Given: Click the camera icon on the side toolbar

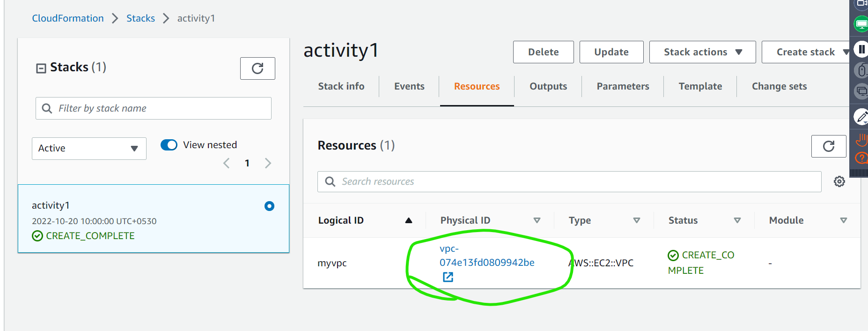Looking at the screenshot, I should (861, 4).
